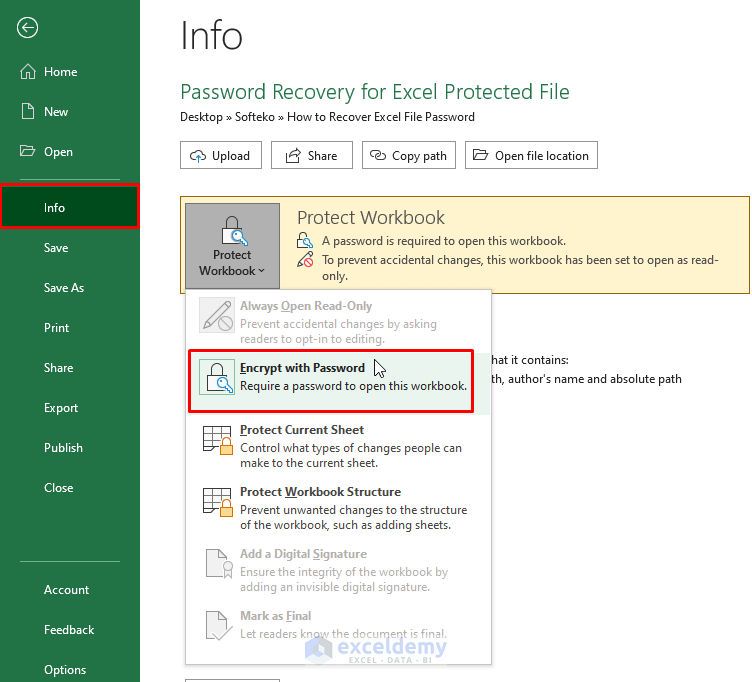Click the Copy path link icon
752x682 pixels.
click(378, 155)
